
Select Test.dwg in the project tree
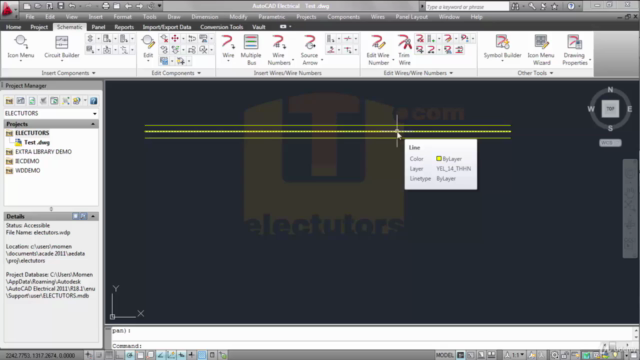tap(37, 142)
